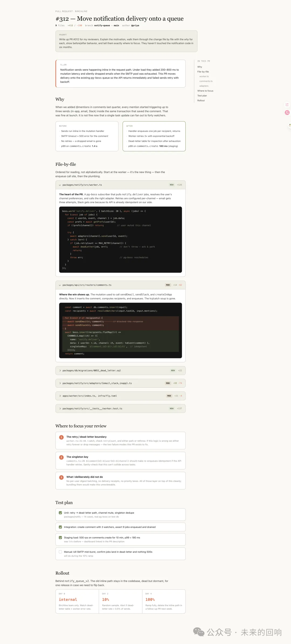Image resolution: width=291 pixels, height=644 pixels.
Task: Click the +31 −4 count on index.ts row
Action: pos(178,396)
